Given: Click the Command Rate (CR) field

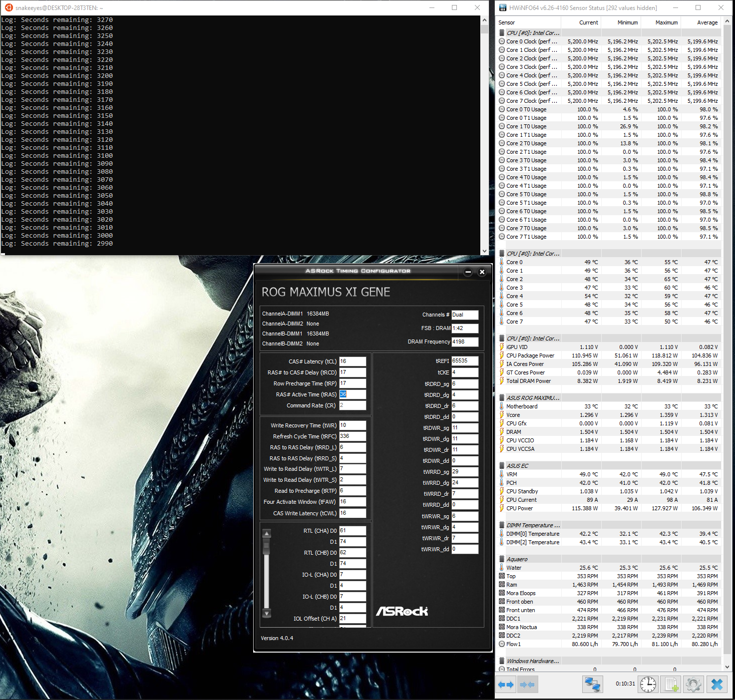Looking at the screenshot, I should 353,405.
